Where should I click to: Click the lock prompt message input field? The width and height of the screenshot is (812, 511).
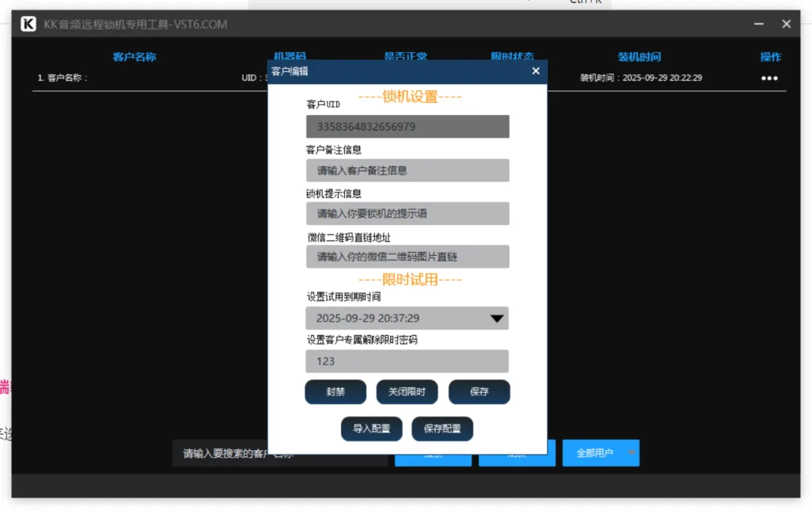[x=407, y=213]
